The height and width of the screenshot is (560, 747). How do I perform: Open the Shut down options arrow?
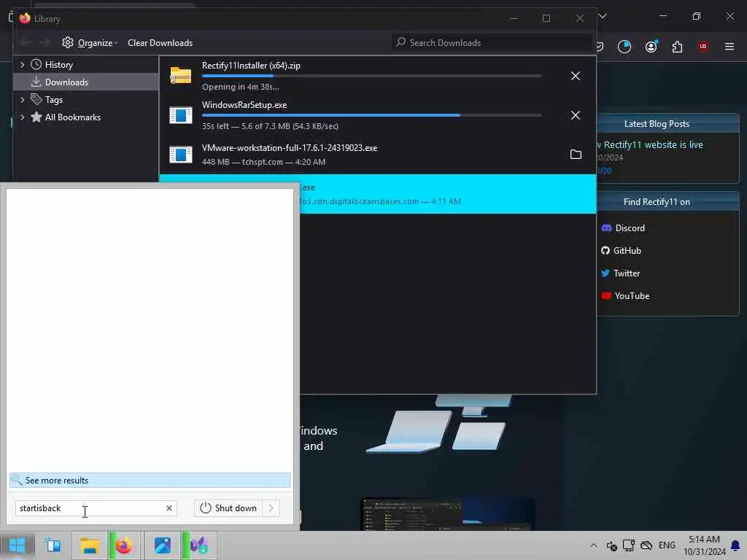click(x=271, y=508)
